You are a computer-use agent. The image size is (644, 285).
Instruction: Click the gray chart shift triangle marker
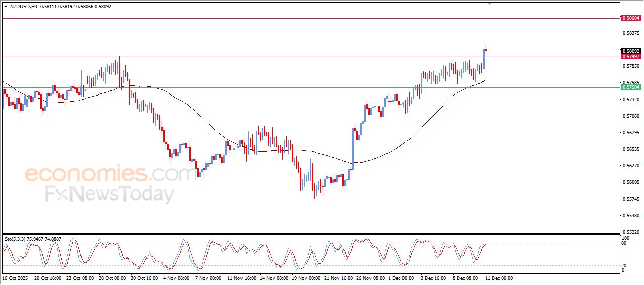tap(489, 4)
